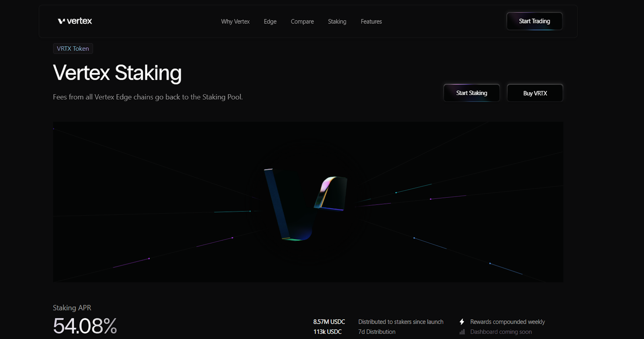Click 'Dashboard coming soon' text
Viewport: 644px width, 339px height.
(501, 332)
